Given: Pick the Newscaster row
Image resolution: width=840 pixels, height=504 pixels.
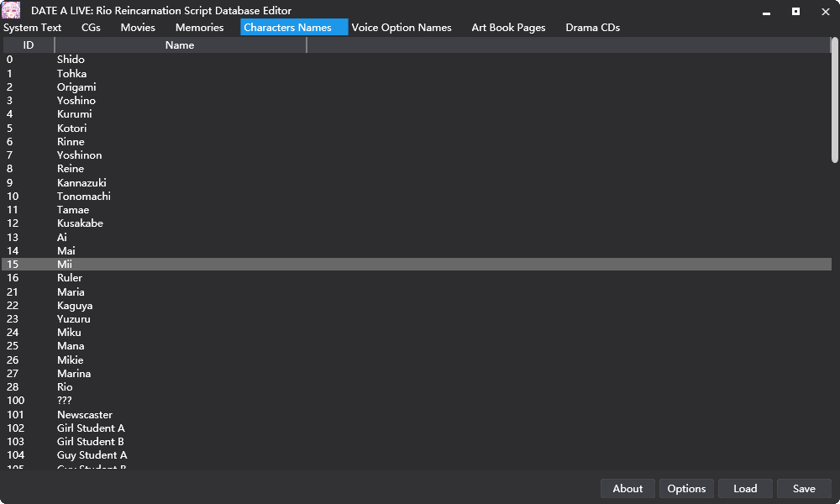Looking at the screenshot, I should [x=84, y=415].
